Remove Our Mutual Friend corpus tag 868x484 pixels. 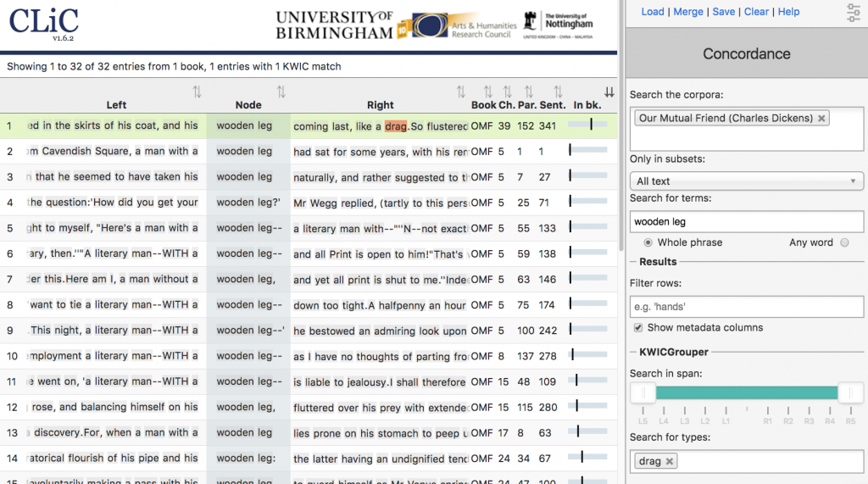click(821, 119)
